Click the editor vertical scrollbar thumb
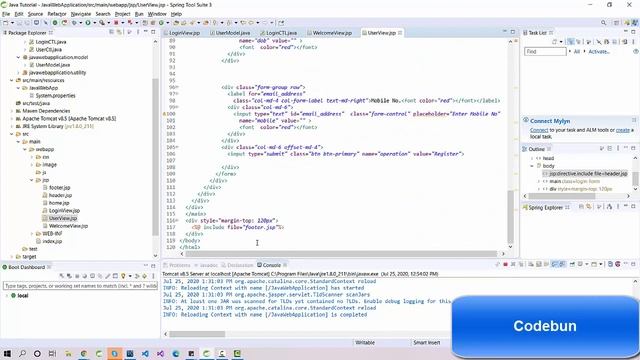This screenshot has height=360, width=640. [510, 217]
